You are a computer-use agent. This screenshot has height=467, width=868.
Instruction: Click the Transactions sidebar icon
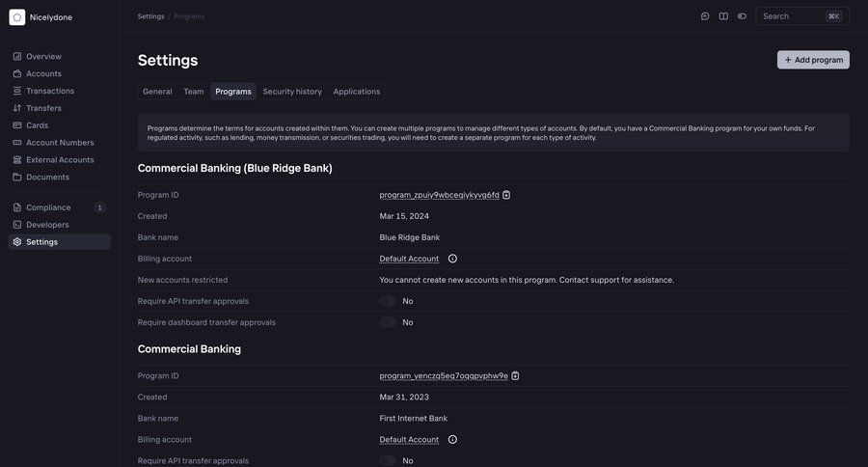tap(17, 91)
